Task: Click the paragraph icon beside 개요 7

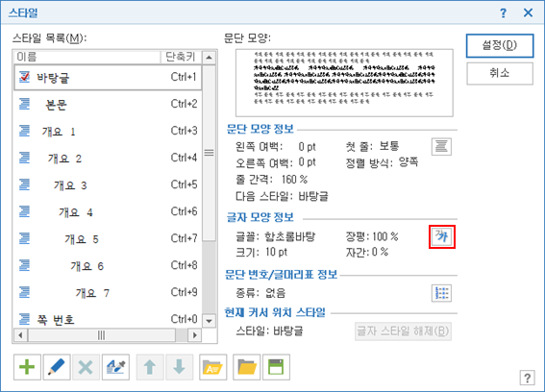Action: tap(24, 292)
